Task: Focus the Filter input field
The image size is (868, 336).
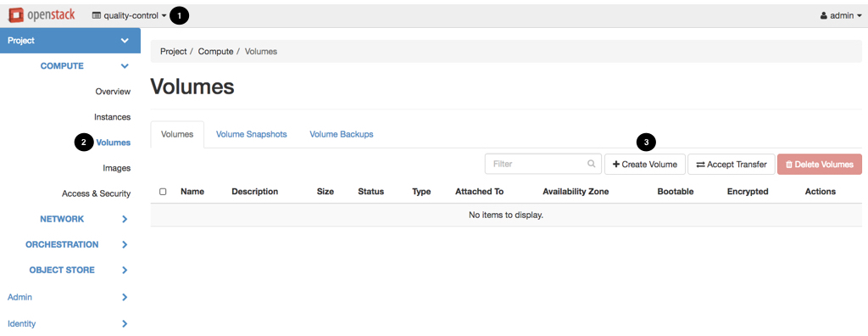Action: coord(542,165)
